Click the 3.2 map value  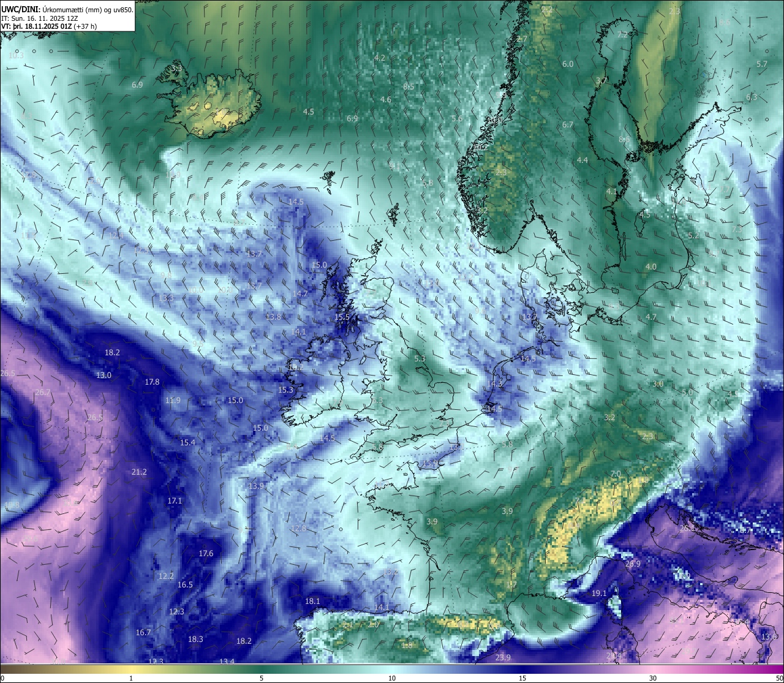pos(609,417)
